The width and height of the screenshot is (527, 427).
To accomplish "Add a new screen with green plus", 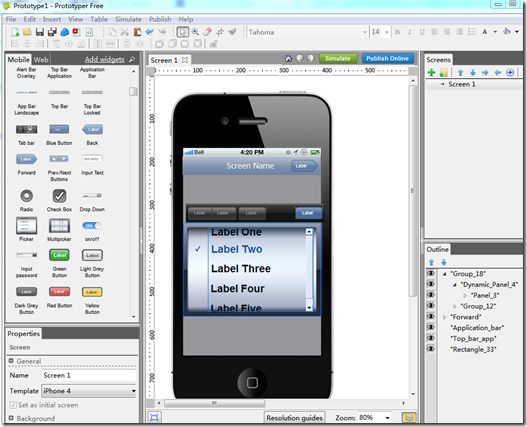I will pos(431,72).
